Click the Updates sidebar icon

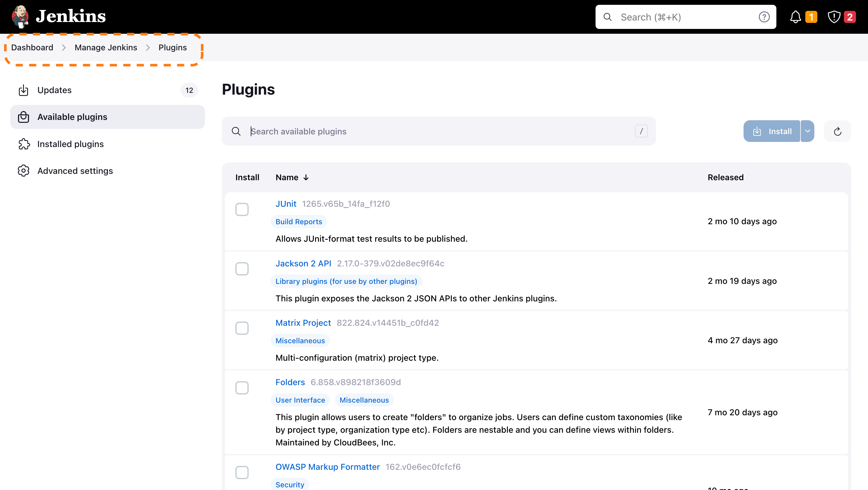23,90
